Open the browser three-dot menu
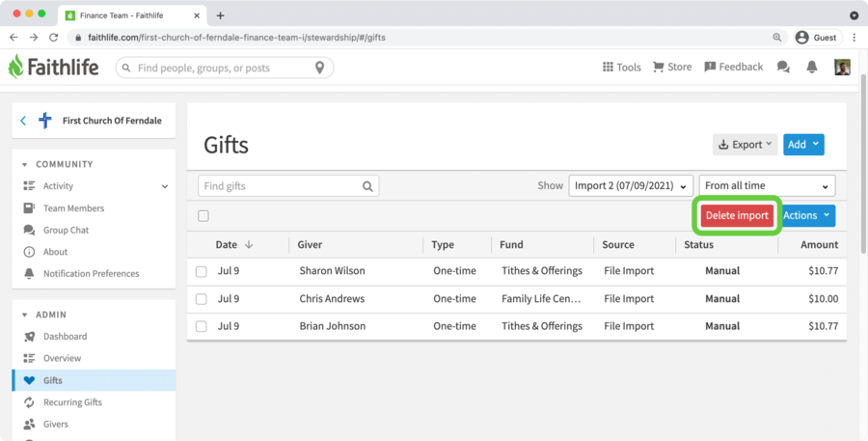The height and width of the screenshot is (441, 868). (854, 37)
